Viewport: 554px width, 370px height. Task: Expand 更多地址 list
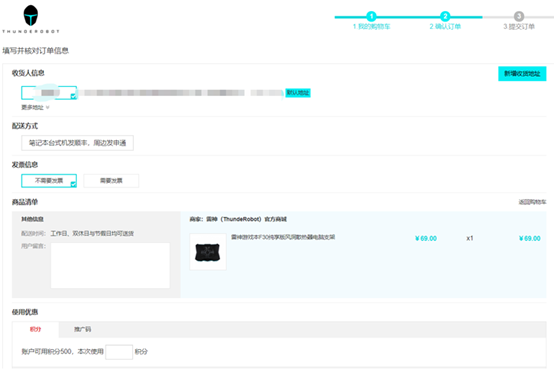coord(35,107)
